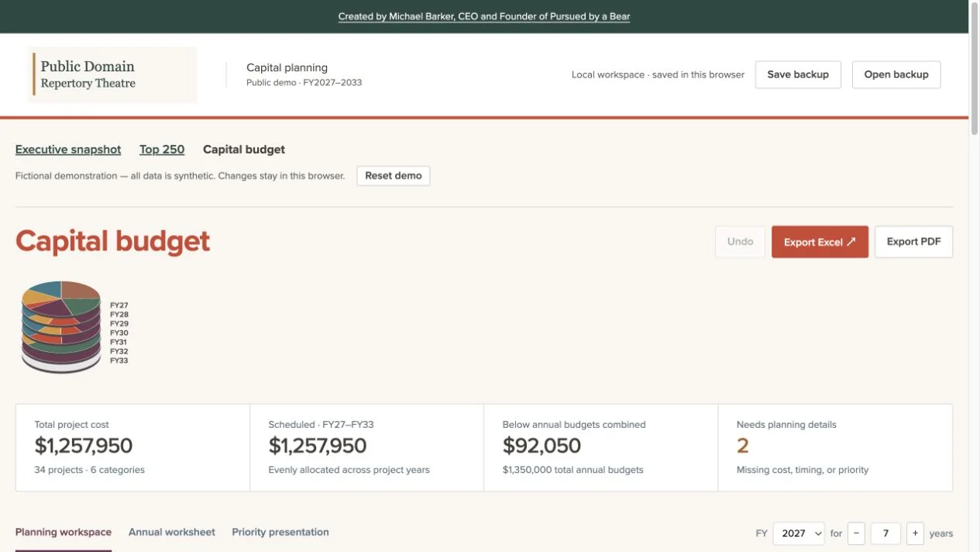Image resolution: width=980 pixels, height=552 pixels.
Task: Click the Public Domain Repertory Theatre logo
Action: [x=112, y=75]
